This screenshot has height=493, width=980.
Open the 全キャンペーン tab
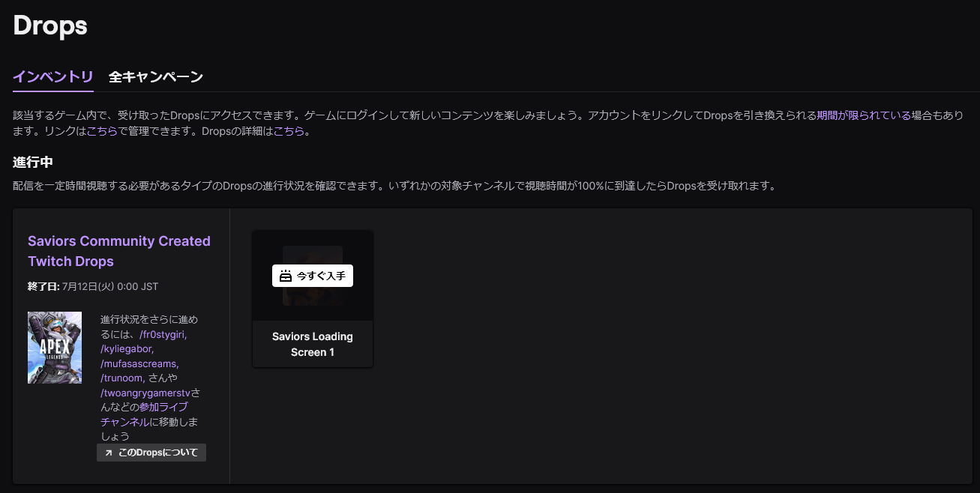156,76
